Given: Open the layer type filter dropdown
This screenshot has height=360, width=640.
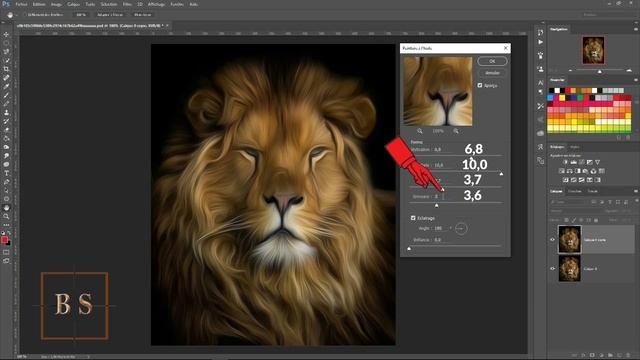Looking at the screenshot, I should coord(568,202).
